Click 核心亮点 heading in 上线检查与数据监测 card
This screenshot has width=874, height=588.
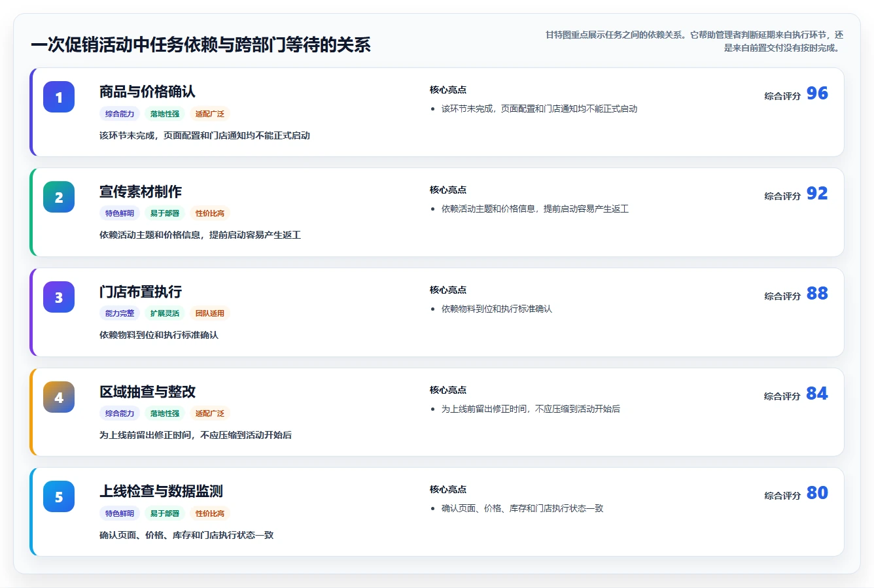(x=448, y=489)
